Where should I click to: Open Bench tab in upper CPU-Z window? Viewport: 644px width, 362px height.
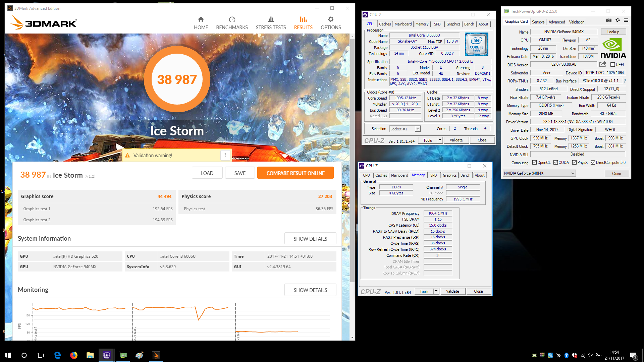pyautogui.click(x=469, y=24)
